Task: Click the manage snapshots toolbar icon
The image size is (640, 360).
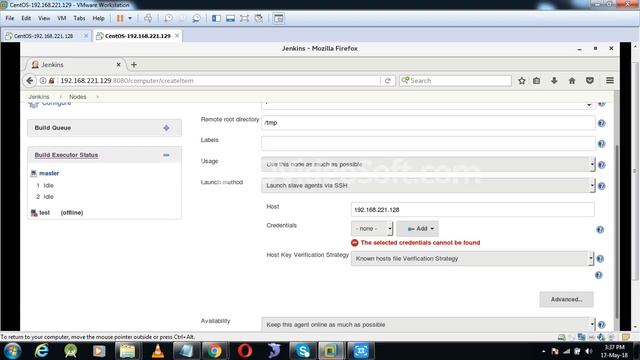Action: click(196, 18)
